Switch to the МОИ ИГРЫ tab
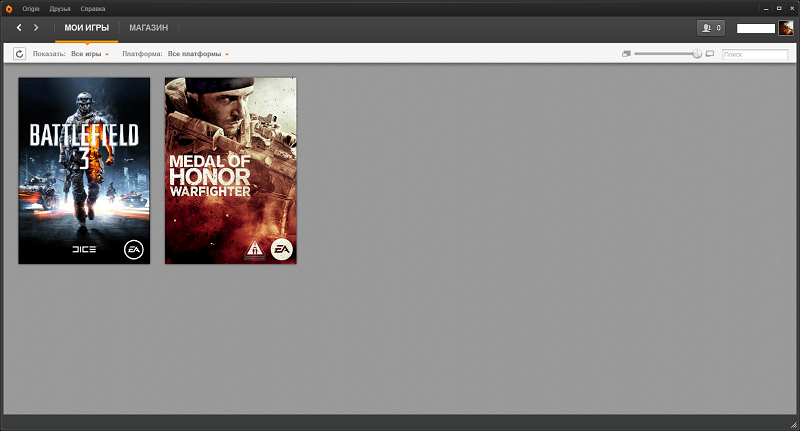The image size is (800, 431). click(87, 28)
